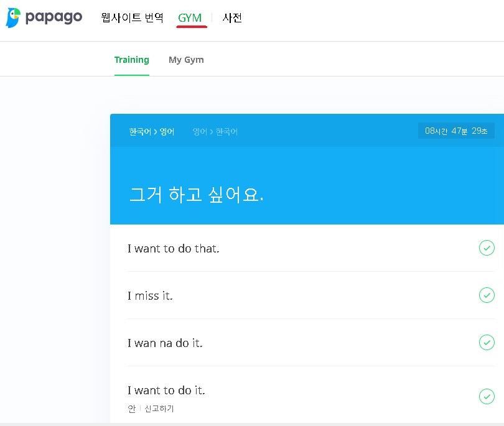Viewport: 504px width, 426px height.
Task: Open the 사전 dictionary menu
Action: coord(232,18)
